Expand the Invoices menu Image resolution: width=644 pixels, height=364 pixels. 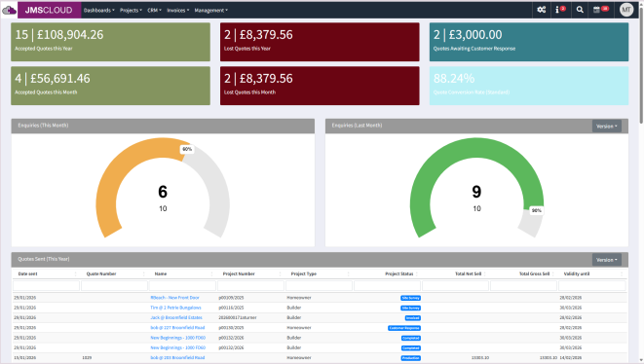point(178,11)
